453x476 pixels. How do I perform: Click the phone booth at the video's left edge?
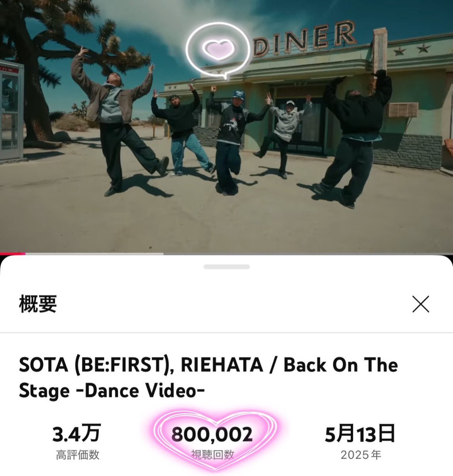tap(11, 111)
